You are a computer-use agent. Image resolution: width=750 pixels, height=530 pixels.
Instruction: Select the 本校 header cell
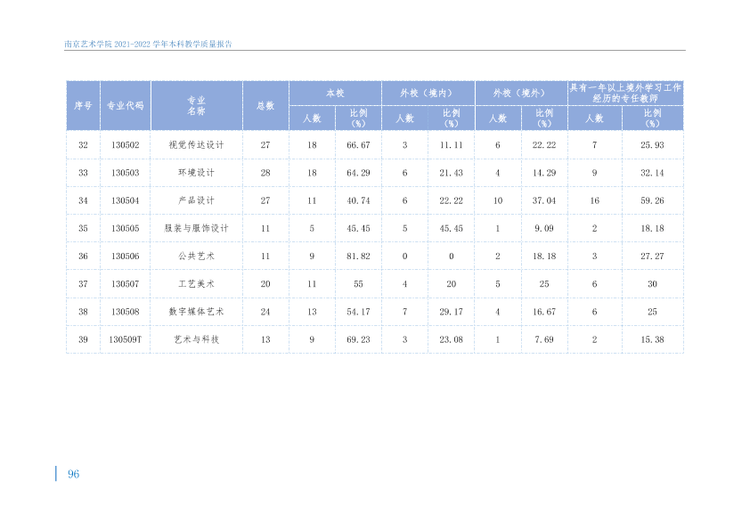[335, 93]
